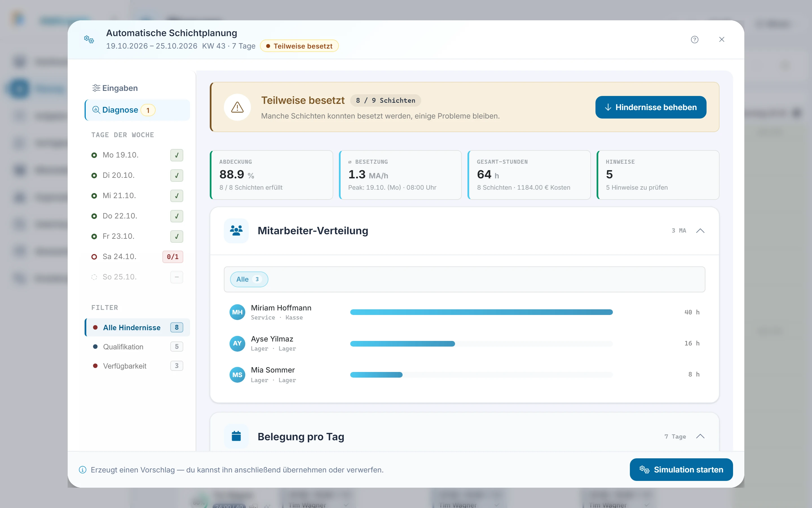Filter by Verfügbarkeit
Screen dimensions: 812x508
coord(137,366)
